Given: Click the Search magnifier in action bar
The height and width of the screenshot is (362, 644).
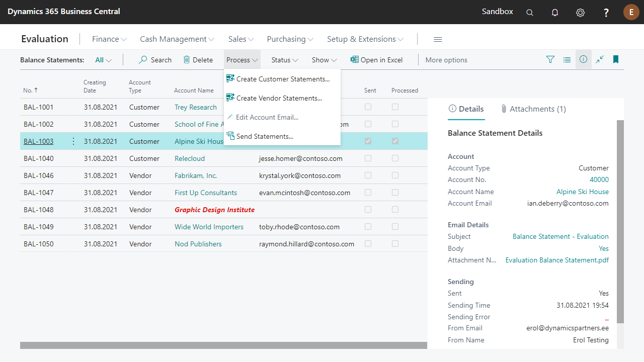Looking at the screenshot, I should 143,59.
